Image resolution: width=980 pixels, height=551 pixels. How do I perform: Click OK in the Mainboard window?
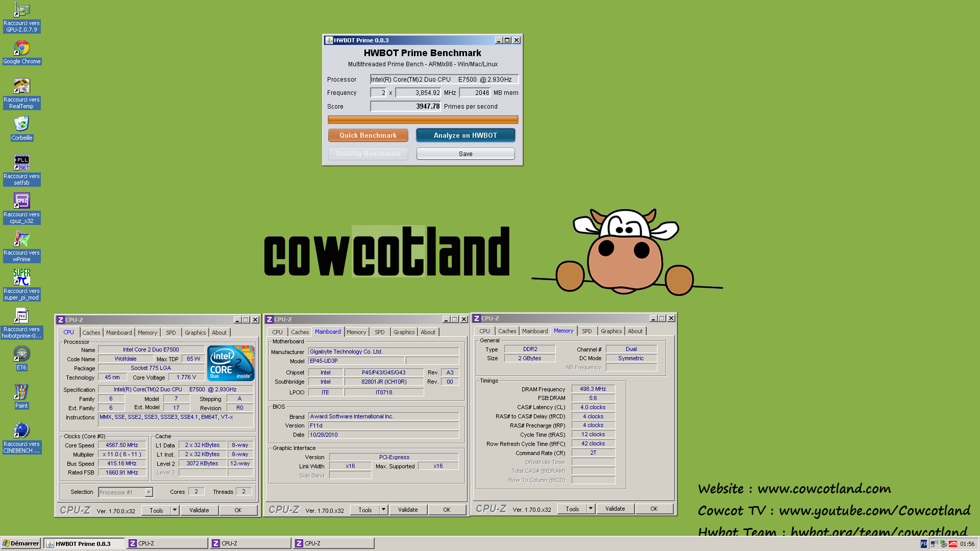click(x=447, y=510)
